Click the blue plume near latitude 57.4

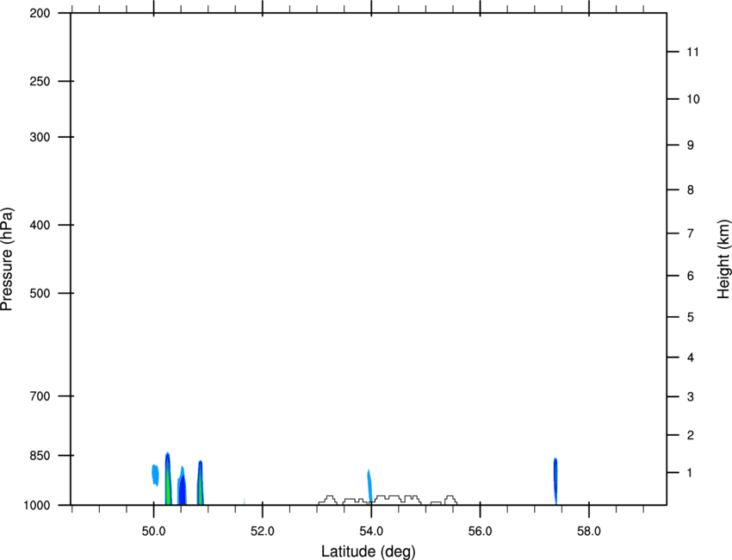pyautogui.click(x=555, y=481)
